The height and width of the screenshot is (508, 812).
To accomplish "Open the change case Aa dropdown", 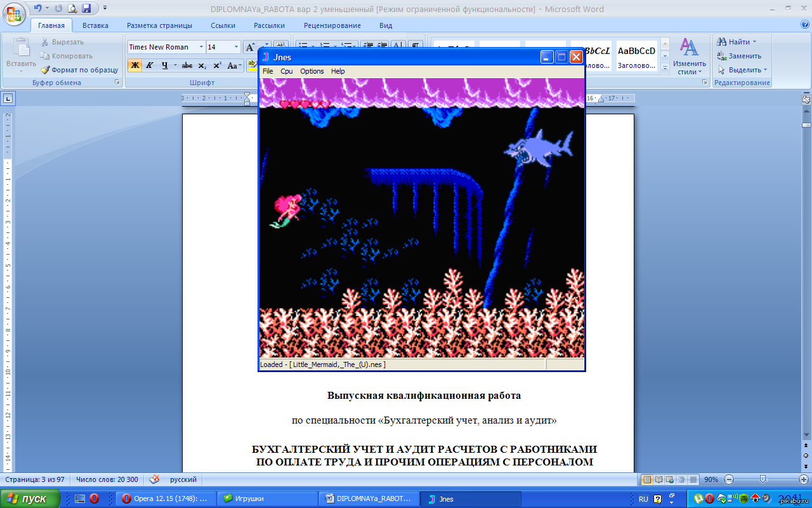I will click(234, 65).
